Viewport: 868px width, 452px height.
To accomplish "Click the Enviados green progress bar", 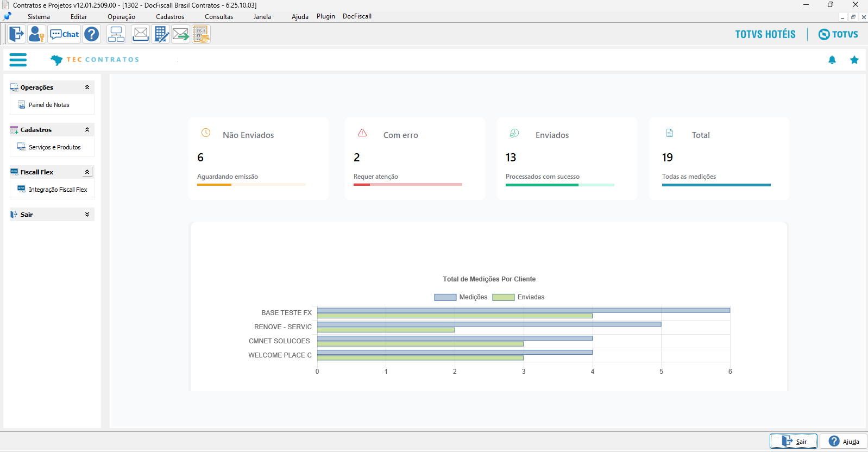I will (x=560, y=185).
